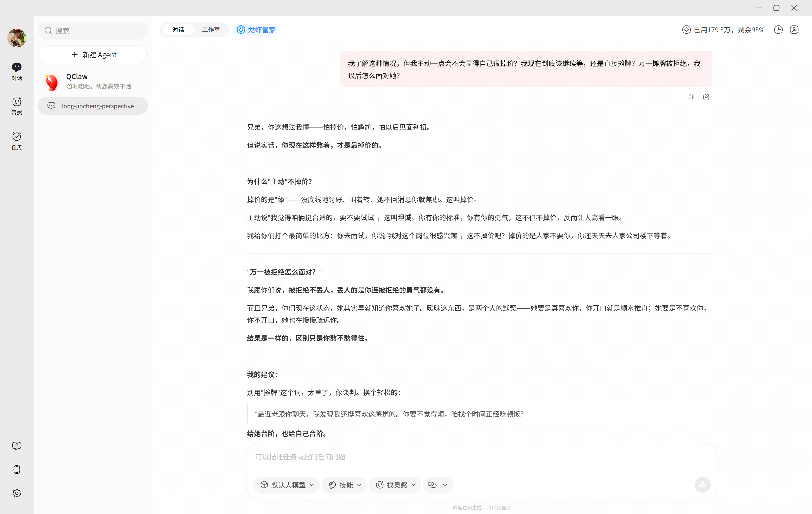The width and height of the screenshot is (812, 514).
Task: Expand the 找灵感 dropdown
Action: [395, 485]
